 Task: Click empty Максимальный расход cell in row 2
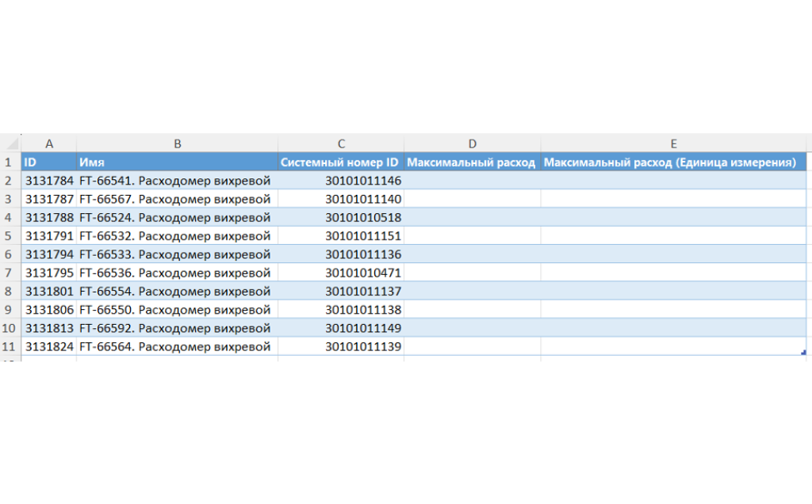(473, 181)
